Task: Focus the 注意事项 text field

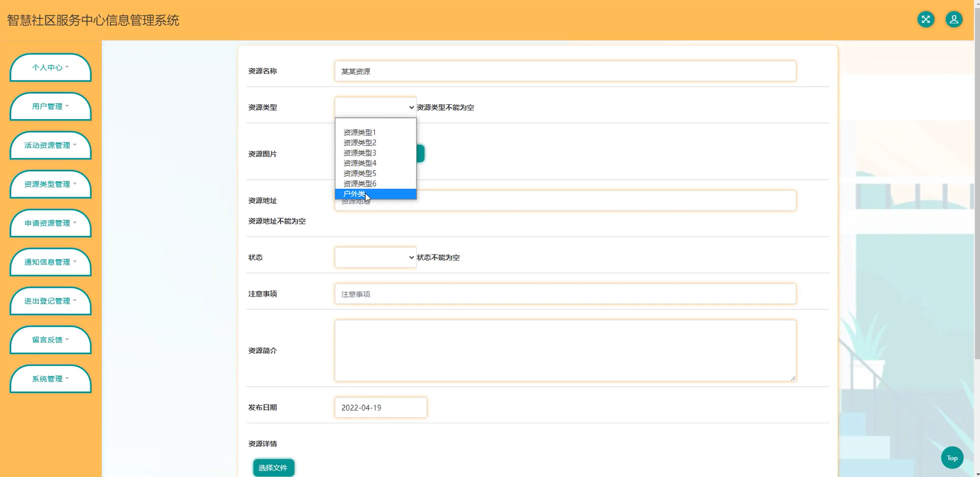Action: coord(565,294)
